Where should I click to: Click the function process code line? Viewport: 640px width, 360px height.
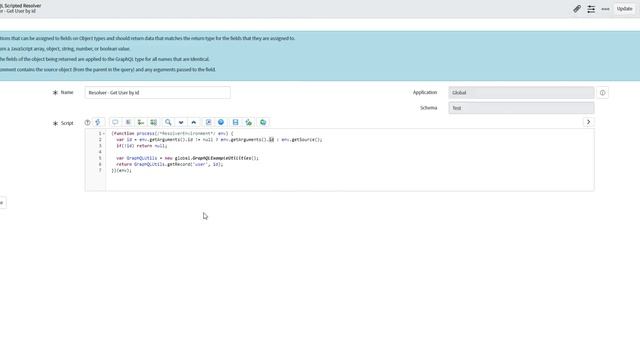(172, 133)
